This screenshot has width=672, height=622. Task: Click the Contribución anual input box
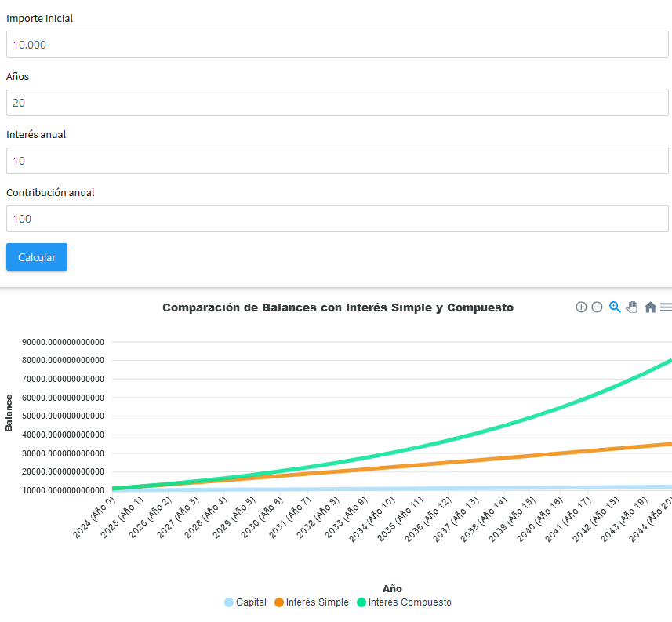point(337,219)
